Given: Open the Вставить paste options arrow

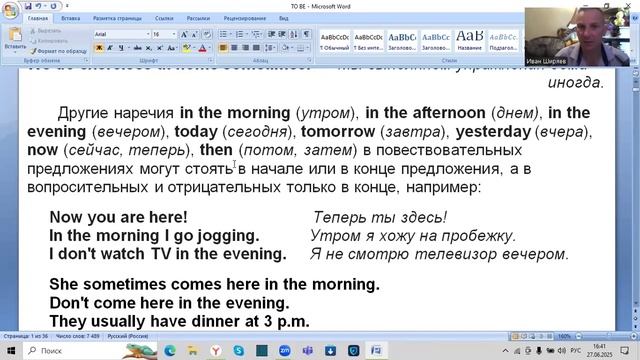Looking at the screenshot, I should pyautogui.click(x=15, y=52).
